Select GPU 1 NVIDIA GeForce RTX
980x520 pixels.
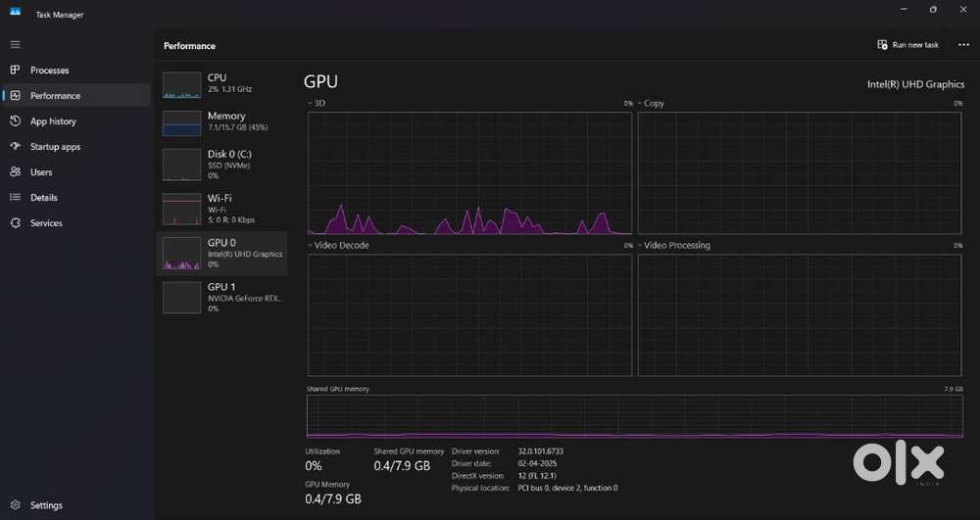pyautogui.click(x=222, y=297)
